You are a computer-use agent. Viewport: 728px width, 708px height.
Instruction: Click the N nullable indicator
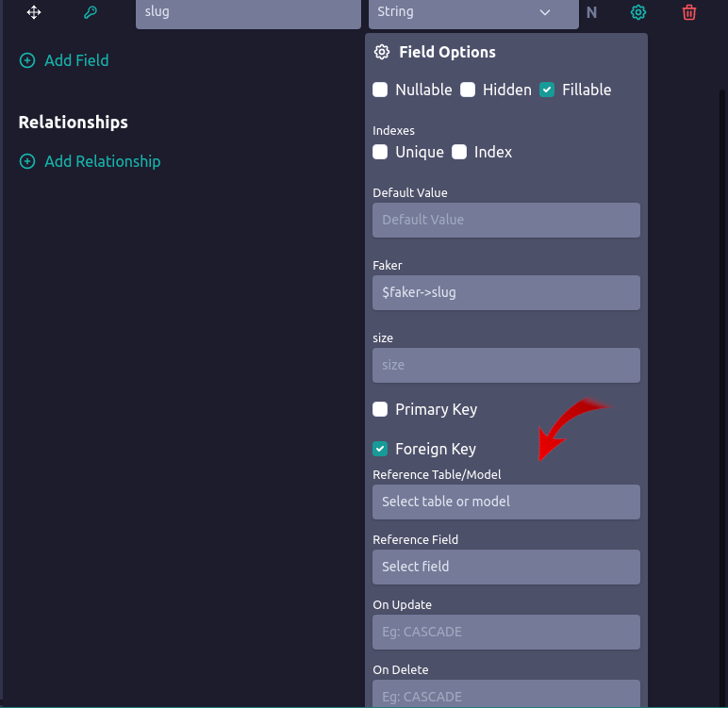pos(591,12)
